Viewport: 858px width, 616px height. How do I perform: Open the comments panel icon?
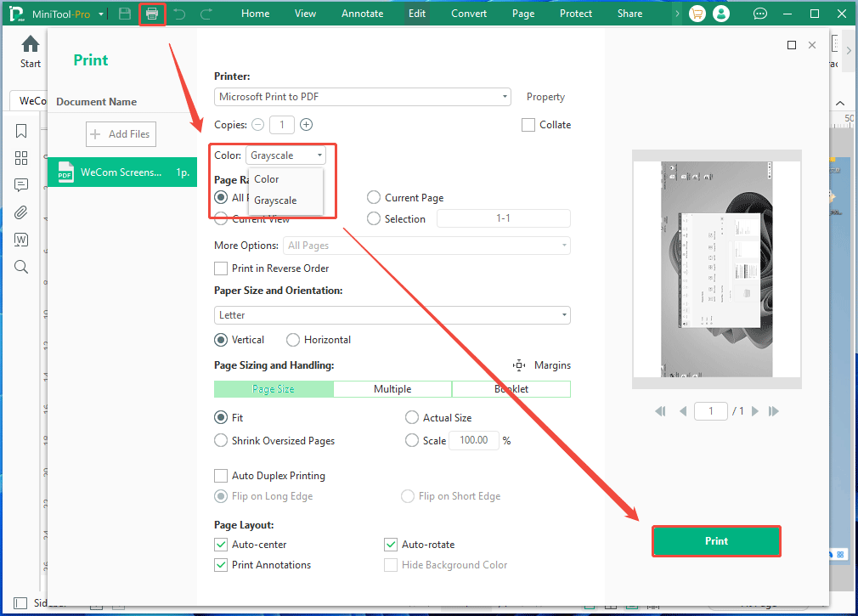click(x=21, y=184)
